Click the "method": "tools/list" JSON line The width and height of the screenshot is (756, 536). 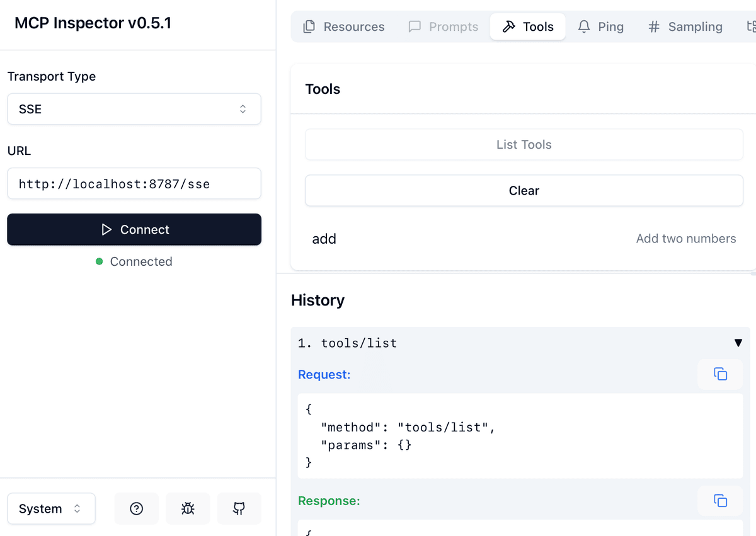click(408, 427)
